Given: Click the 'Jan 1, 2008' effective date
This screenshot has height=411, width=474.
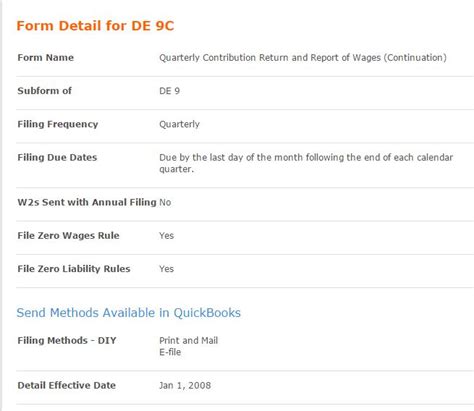Looking at the screenshot, I should (x=185, y=385).
